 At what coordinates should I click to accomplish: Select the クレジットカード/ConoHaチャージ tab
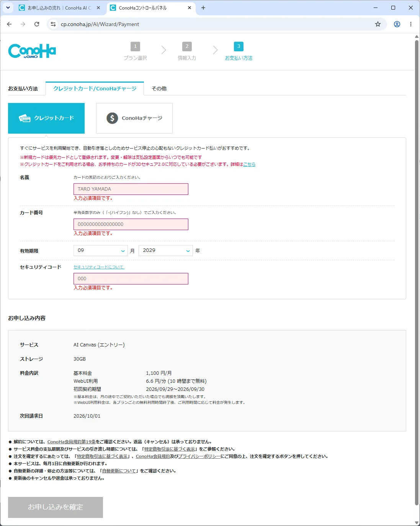click(95, 88)
